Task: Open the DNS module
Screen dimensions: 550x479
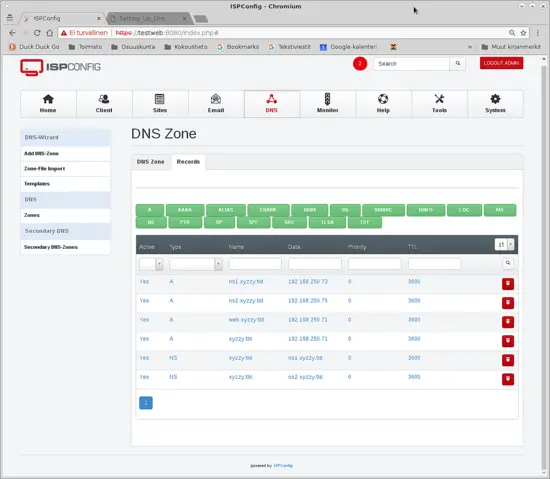Action: [x=271, y=103]
